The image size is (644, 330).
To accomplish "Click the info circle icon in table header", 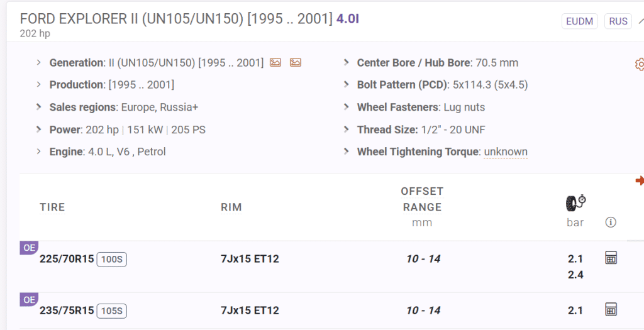I will [x=610, y=222].
